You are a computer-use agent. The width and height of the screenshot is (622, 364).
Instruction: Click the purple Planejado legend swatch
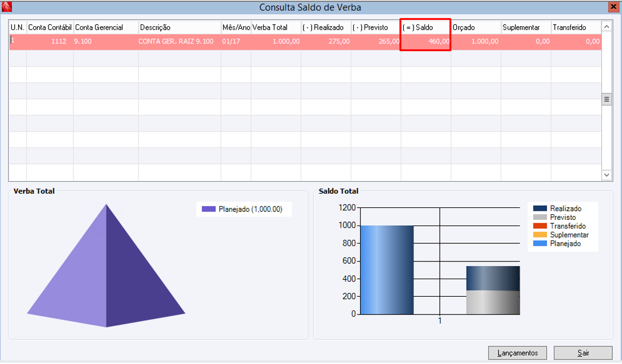[208, 209]
